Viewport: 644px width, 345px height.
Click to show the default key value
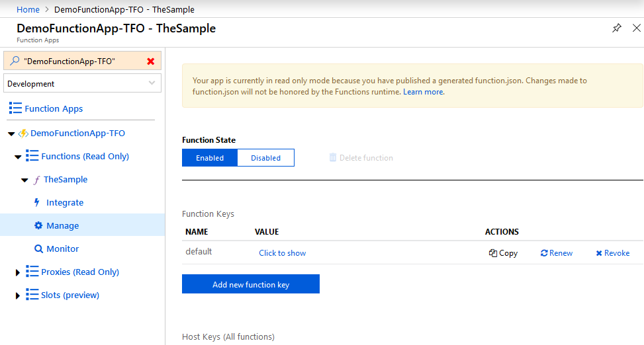283,253
